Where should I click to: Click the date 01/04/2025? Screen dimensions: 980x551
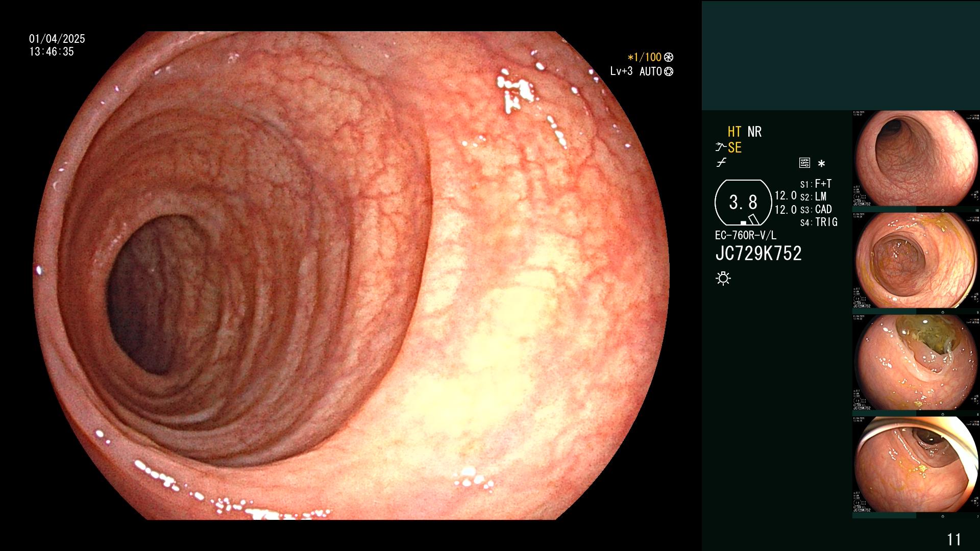57,39
